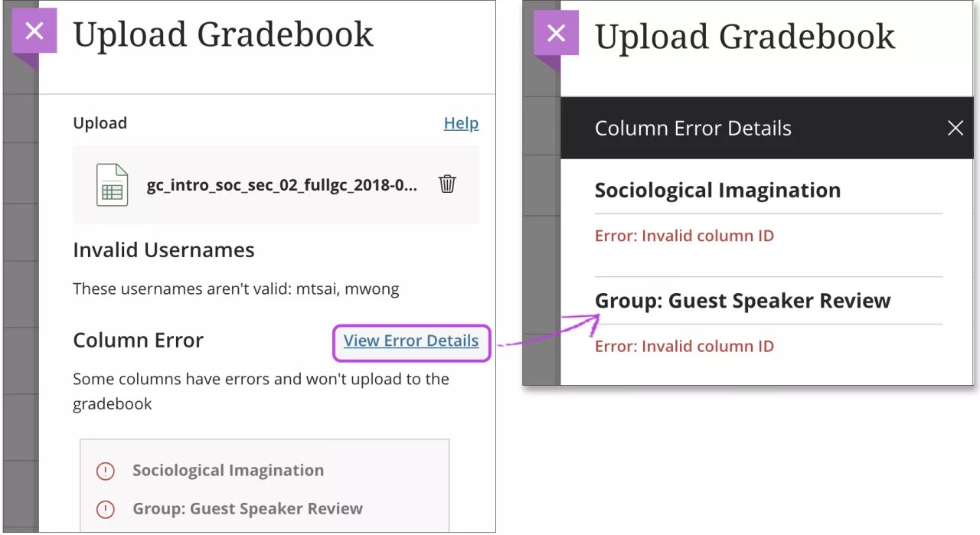The width and height of the screenshot is (980, 535).
Task: Expand the gc_intro_soc truncated filename
Action: click(283, 184)
